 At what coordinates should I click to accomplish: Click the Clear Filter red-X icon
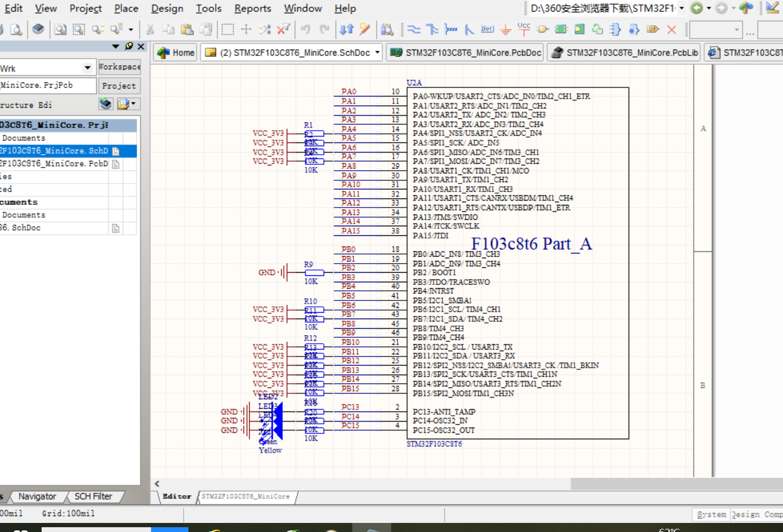coord(283,29)
